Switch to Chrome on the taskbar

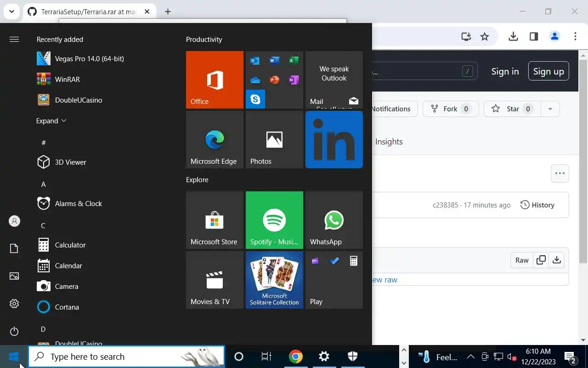(x=296, y=356)
